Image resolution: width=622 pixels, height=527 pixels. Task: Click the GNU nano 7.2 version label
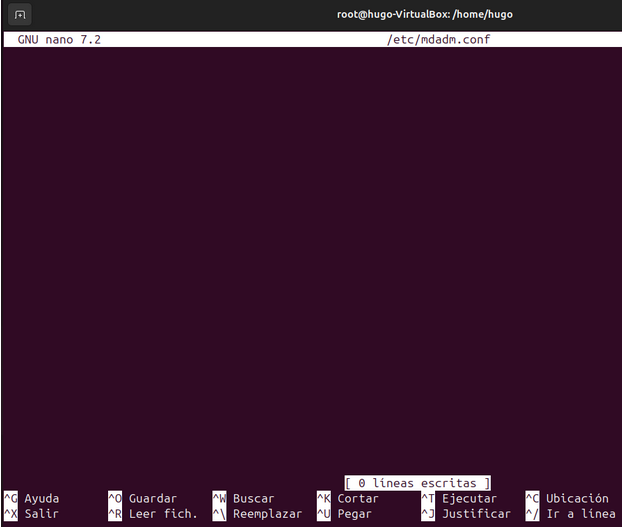point(59,40)
